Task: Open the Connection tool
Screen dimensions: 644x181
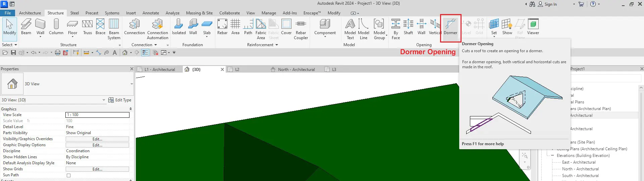Action: pos(134,27)
